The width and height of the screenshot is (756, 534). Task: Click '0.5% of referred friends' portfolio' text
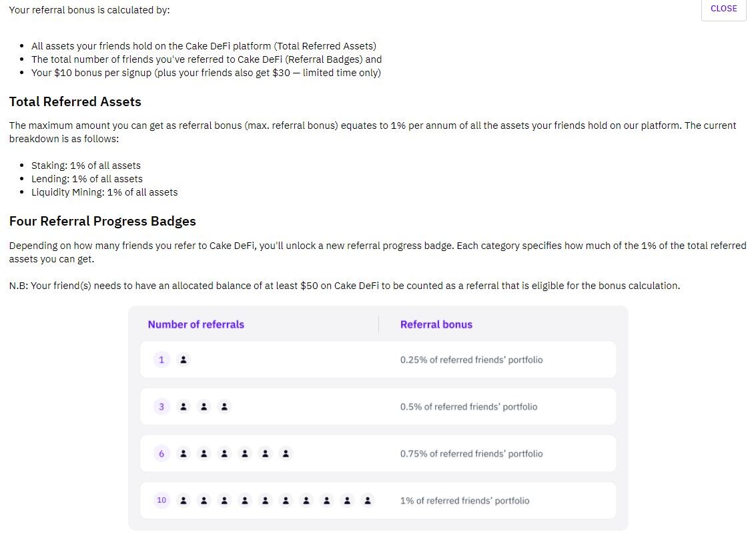[x=468, y=407]
